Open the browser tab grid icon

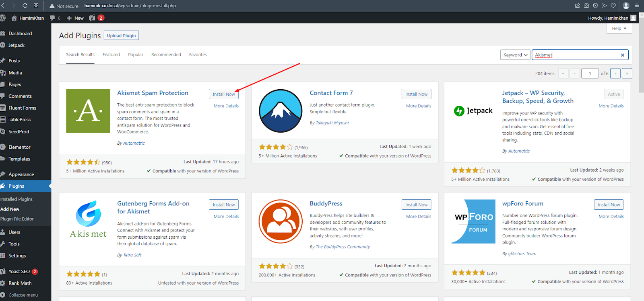(36, 6)
